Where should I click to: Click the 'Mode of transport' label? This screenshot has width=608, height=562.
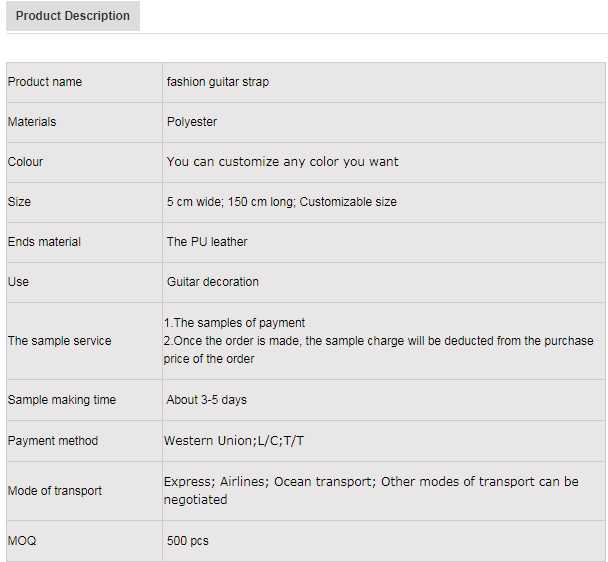(55, 491)
